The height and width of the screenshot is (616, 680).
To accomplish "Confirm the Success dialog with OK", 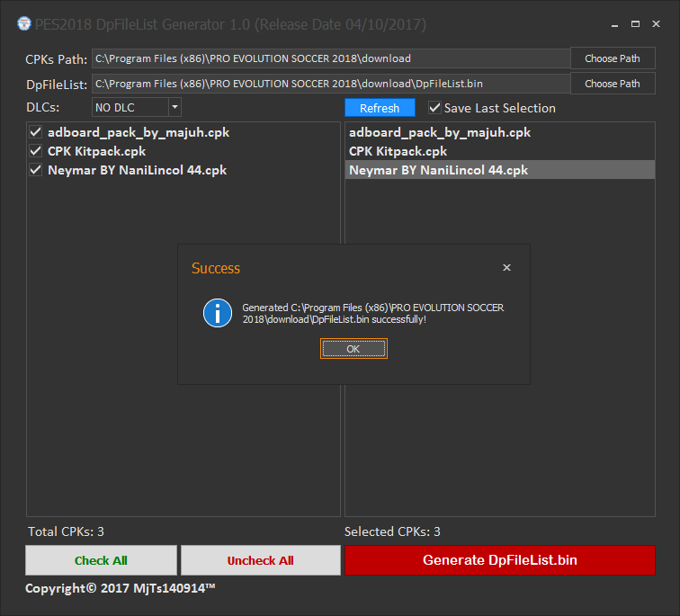I will pyautogui.click(x=353, y=349).
